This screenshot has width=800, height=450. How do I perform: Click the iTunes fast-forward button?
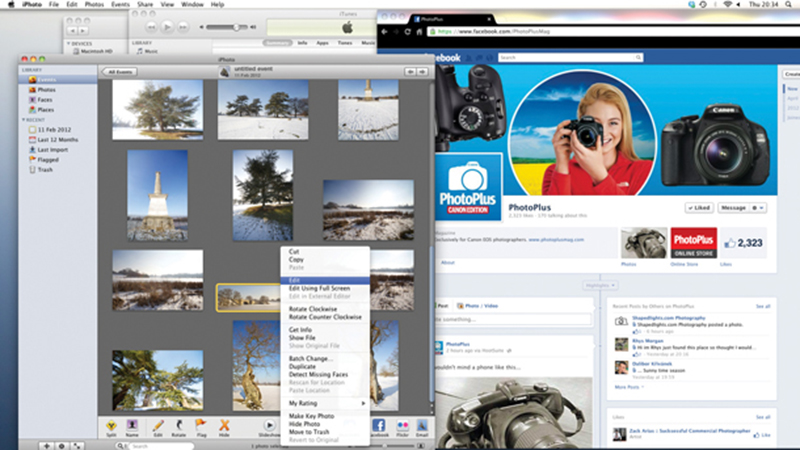click(183, 27)
